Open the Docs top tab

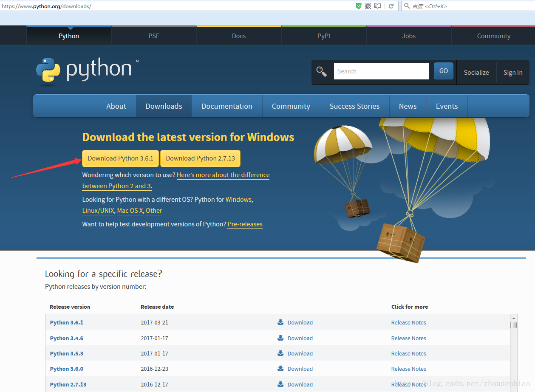click(x=239, y=36)
